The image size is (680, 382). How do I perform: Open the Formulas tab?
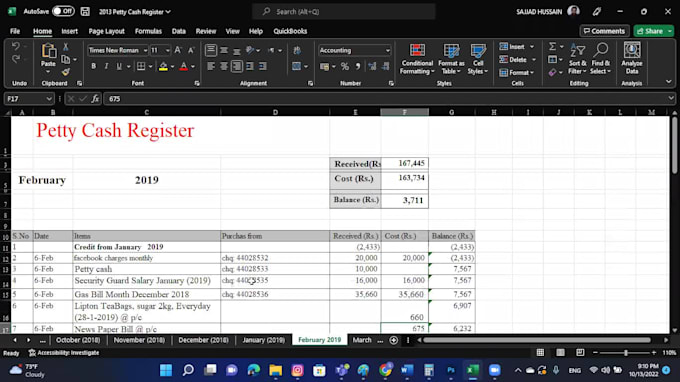click(x=148, y=31)
